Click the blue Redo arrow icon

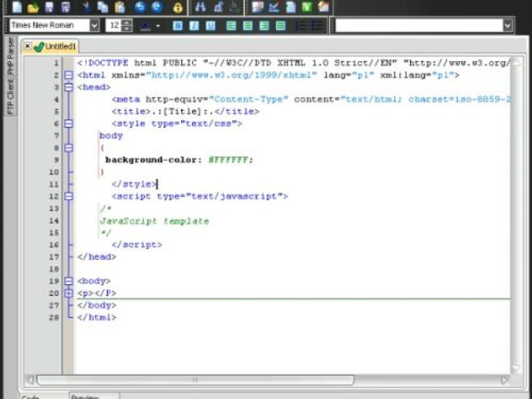tap(157, 7)
